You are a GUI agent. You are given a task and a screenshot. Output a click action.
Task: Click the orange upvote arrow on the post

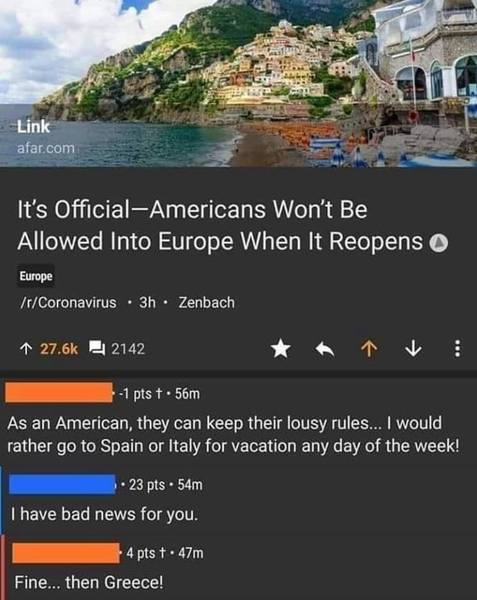(x=369, y=349)
